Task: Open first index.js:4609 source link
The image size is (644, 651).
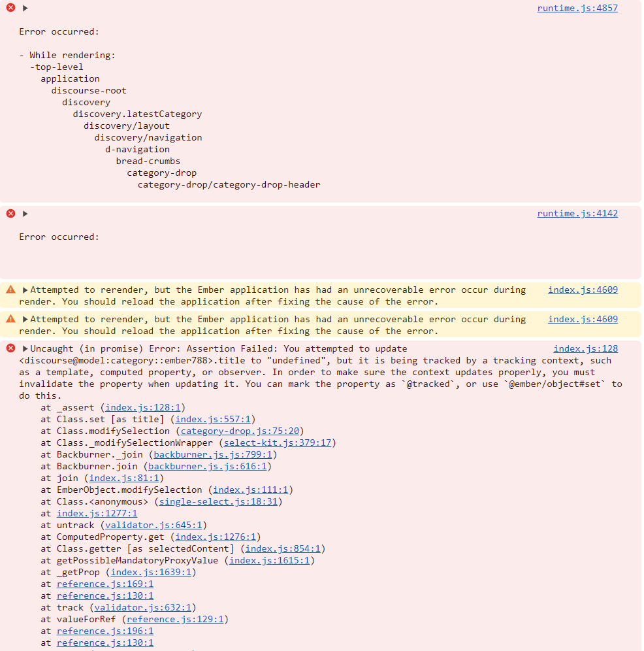Action: click(x=583, y=290)
